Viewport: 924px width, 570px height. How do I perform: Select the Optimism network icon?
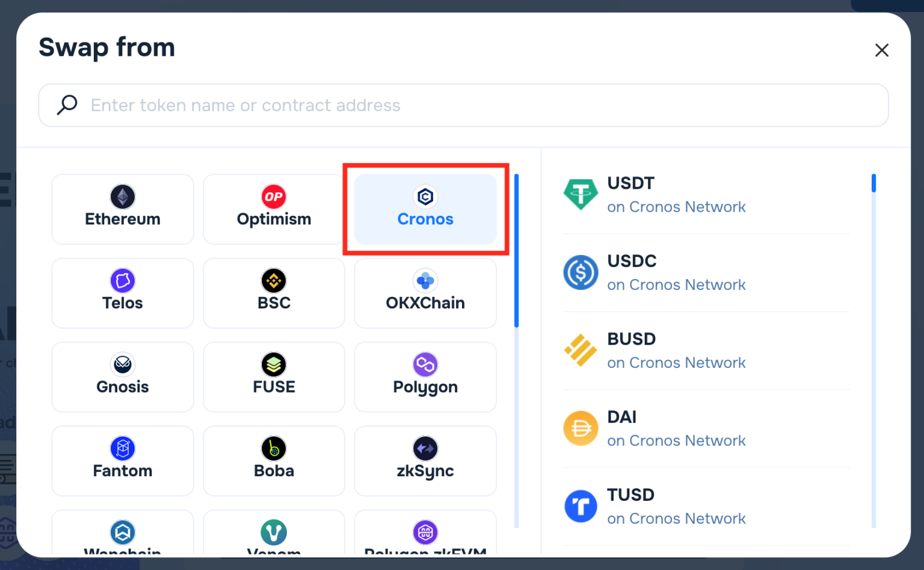(x=274, y=197)
